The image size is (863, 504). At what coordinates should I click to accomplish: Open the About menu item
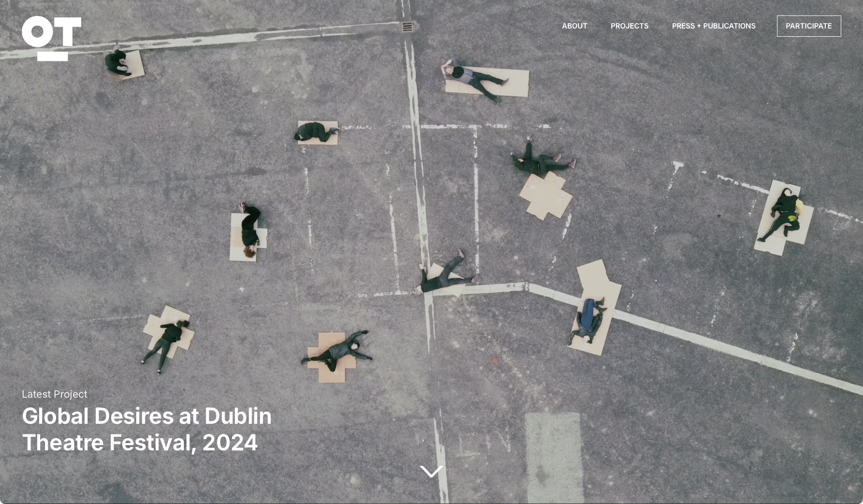pos(575,26)
